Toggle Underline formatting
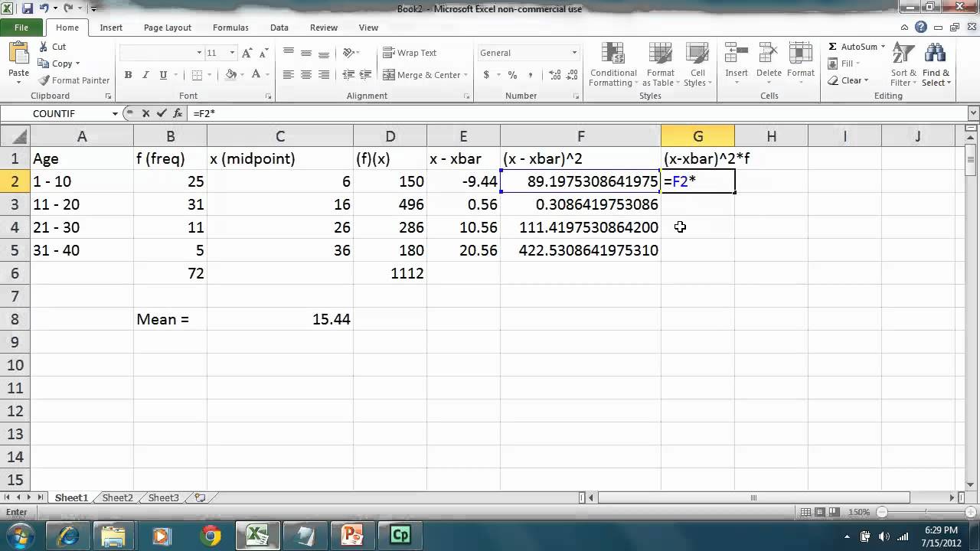 pyautogui.click(x=163, y=75)
